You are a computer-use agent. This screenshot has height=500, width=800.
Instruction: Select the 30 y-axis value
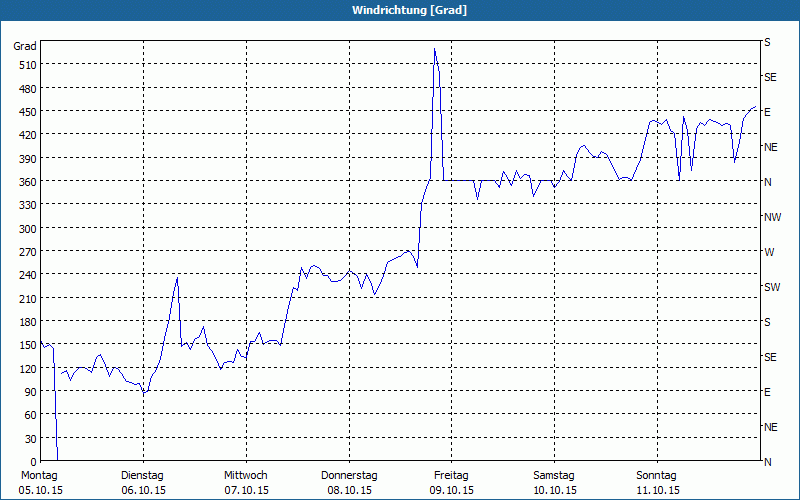pyautogui.click(x=31, y=439)
